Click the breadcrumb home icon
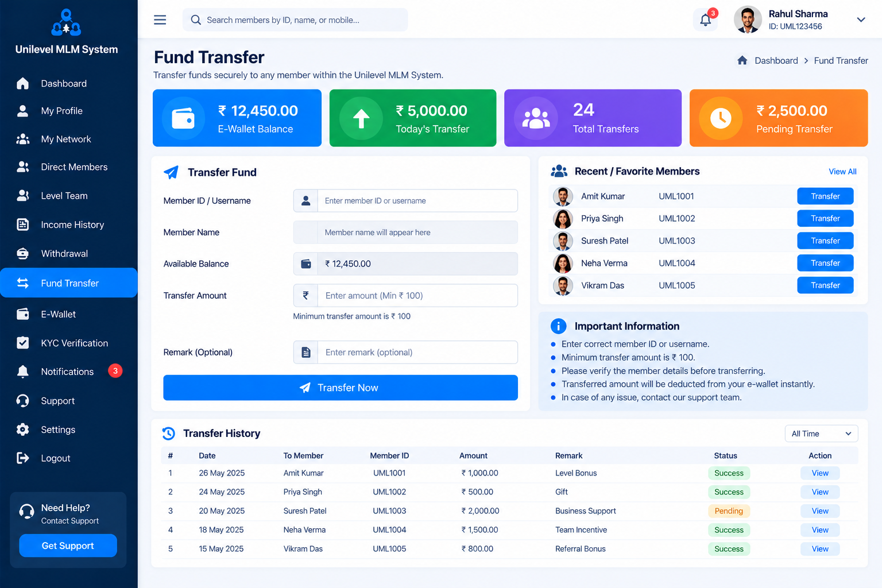Viewport: 882px width, 588px height. point(742,60)
